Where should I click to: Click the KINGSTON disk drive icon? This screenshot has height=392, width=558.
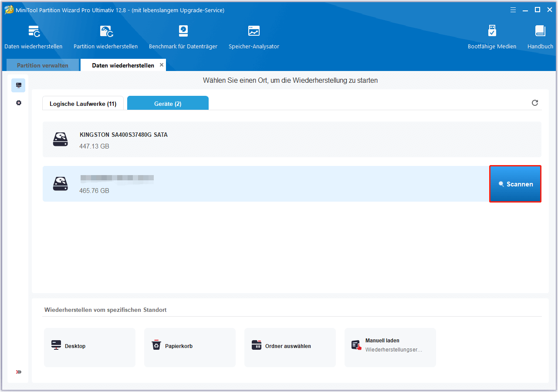61,139
